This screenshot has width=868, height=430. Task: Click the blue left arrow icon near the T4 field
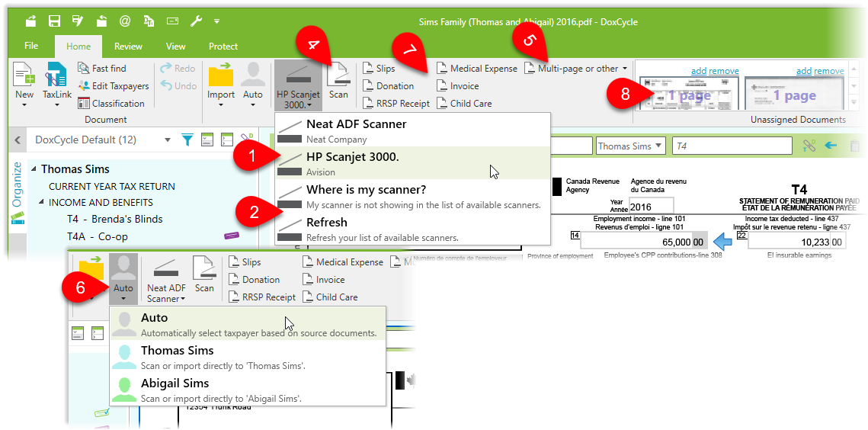coord(831,146)
